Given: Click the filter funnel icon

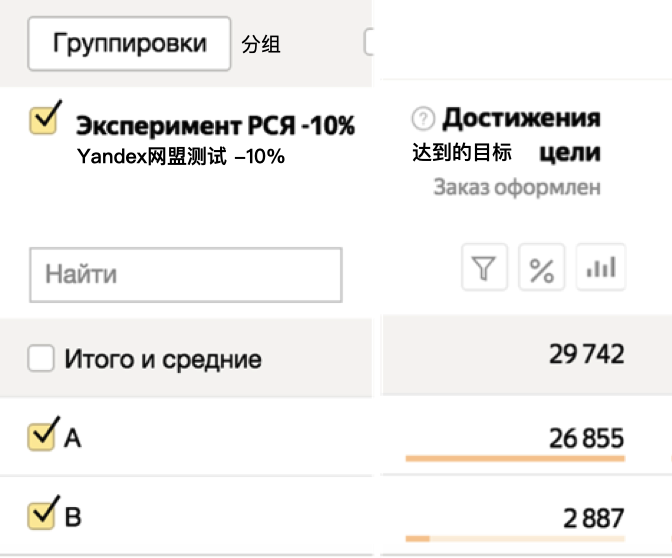Looking at the screenshot, I should [484, 269].
